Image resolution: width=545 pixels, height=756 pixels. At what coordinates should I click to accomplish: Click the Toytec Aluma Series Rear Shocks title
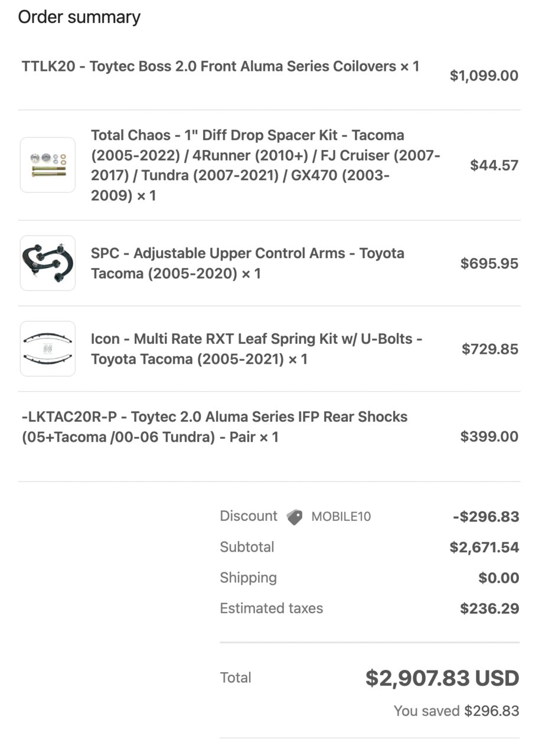click(214, 427)
